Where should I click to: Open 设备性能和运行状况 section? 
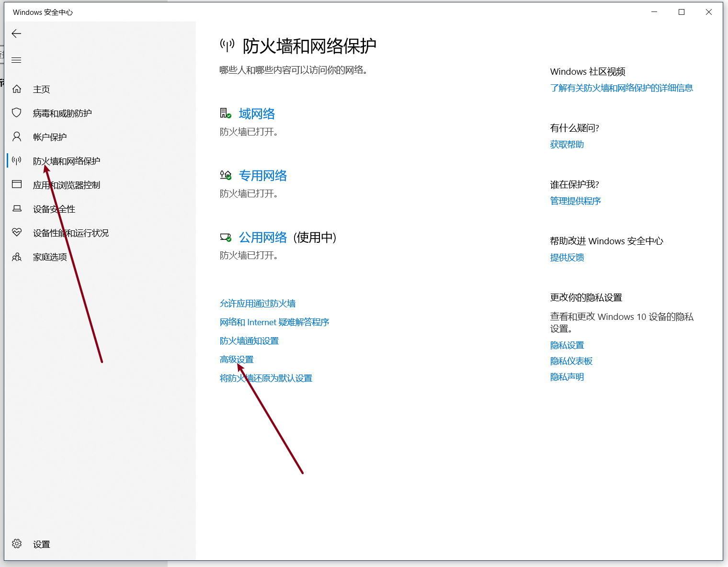pyautogui.click(x=71, y=233)
